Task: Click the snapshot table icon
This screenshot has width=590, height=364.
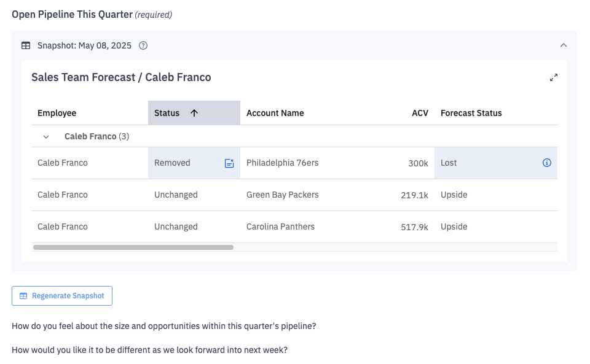Action: pos(26,45)
